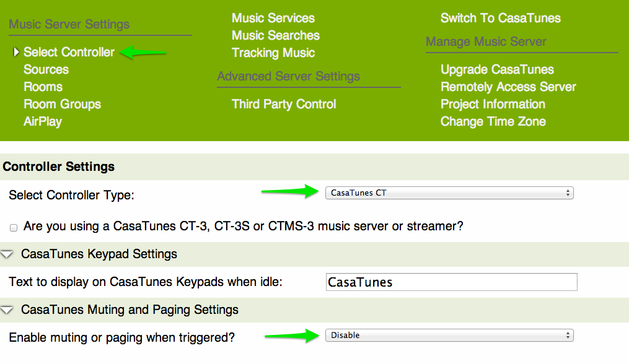This screenshot has height=364, width=629.
Task: Open the Sources settings page
Action: click(46, 70)
